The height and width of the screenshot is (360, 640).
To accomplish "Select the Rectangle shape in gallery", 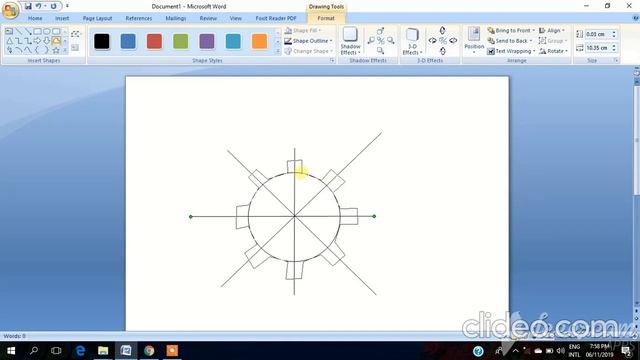I will point(38,31).
